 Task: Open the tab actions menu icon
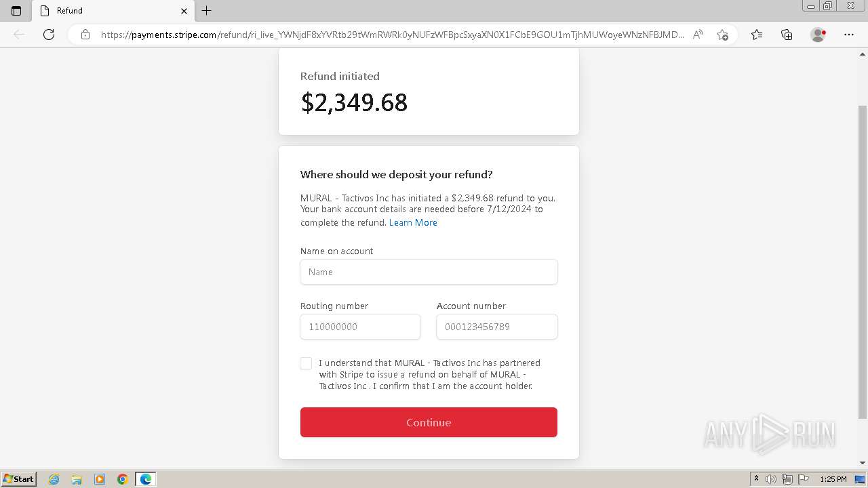click(16, 11)
